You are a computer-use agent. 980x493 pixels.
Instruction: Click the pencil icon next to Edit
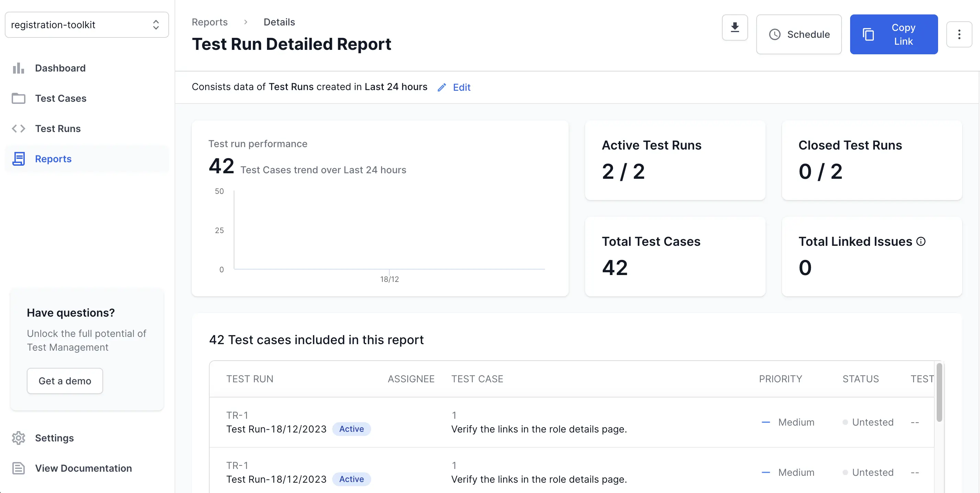pos(442,88)
